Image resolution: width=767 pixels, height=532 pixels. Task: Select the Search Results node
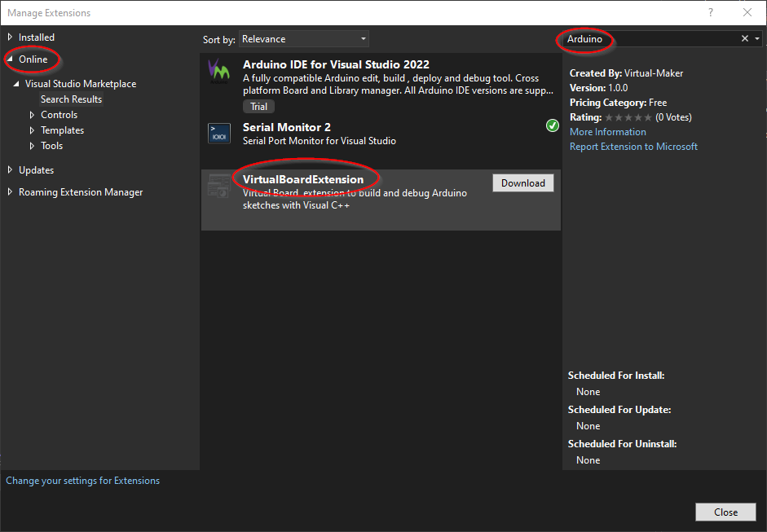(72, 99)
